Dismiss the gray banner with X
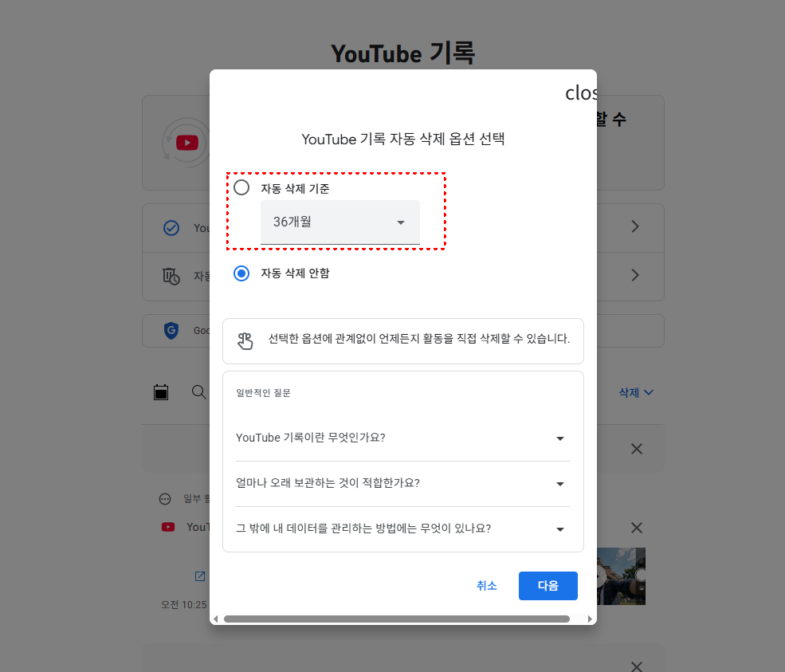 (636, 449)
